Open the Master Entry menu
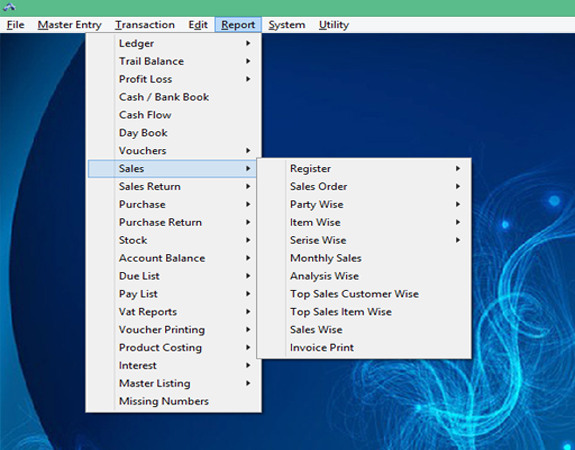The image size is (575, 450). click(69, 25)
